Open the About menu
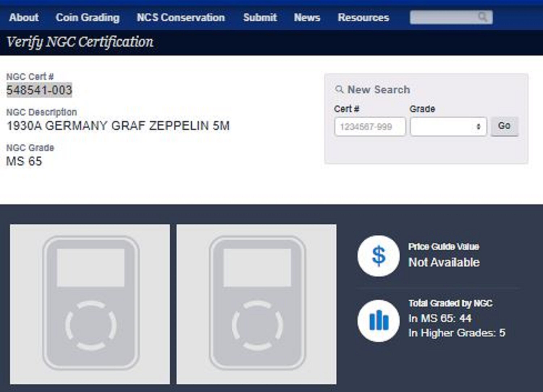This screenshot has width=543, height=392. click(24, 17)
